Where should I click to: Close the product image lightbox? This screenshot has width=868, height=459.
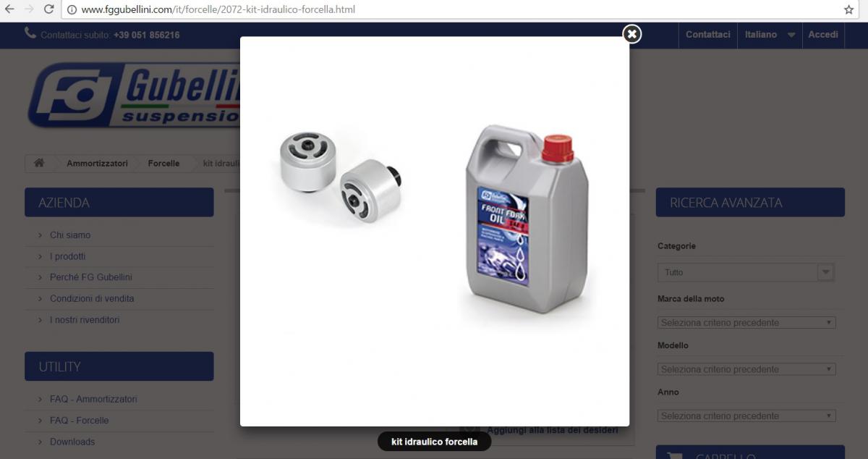(631, 34)
